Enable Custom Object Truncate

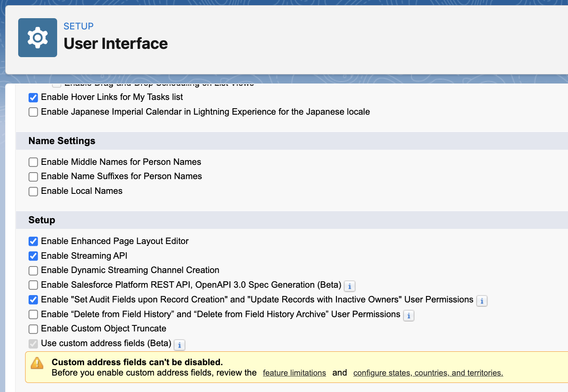pyautogui.click(x=33, y=329)
